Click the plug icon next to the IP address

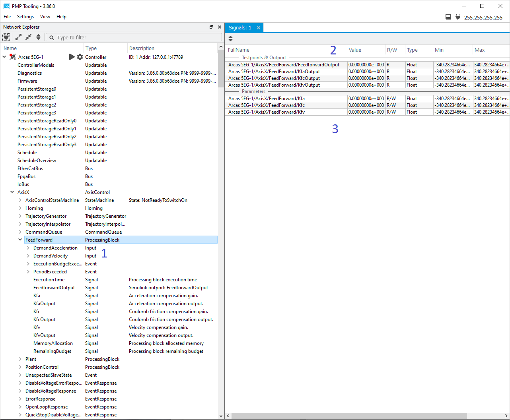[x=458, y=17]
